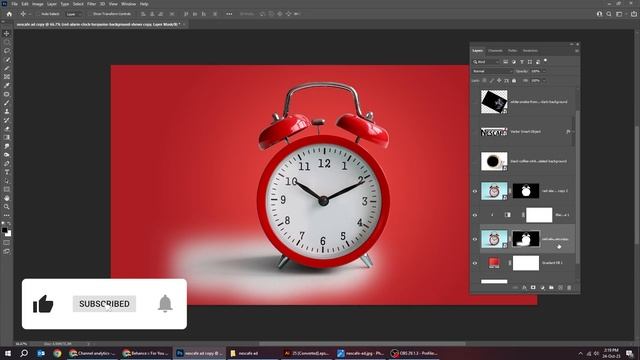
Task: Open the Illustrator taskbar window
Action: [x=307, y=353]
